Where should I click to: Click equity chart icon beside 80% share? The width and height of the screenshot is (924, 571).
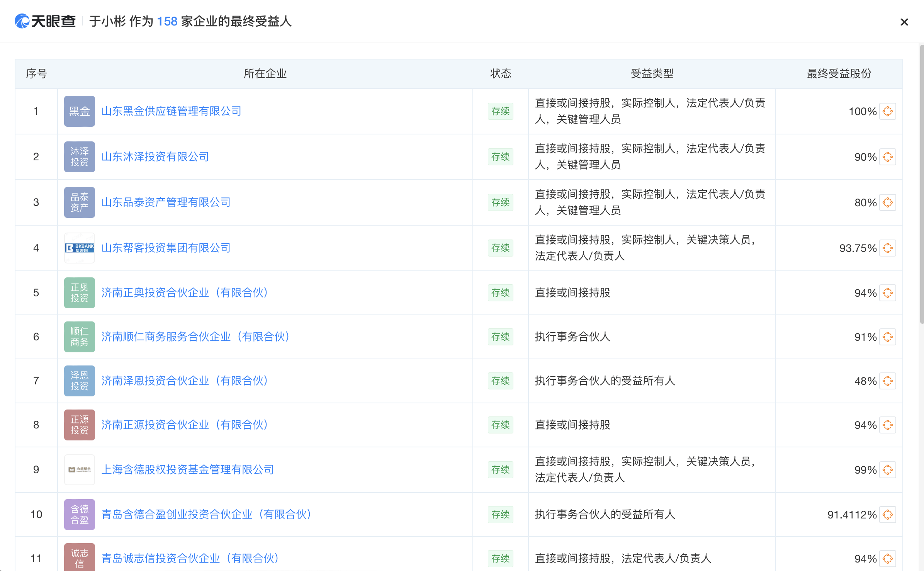coord(887,202)
